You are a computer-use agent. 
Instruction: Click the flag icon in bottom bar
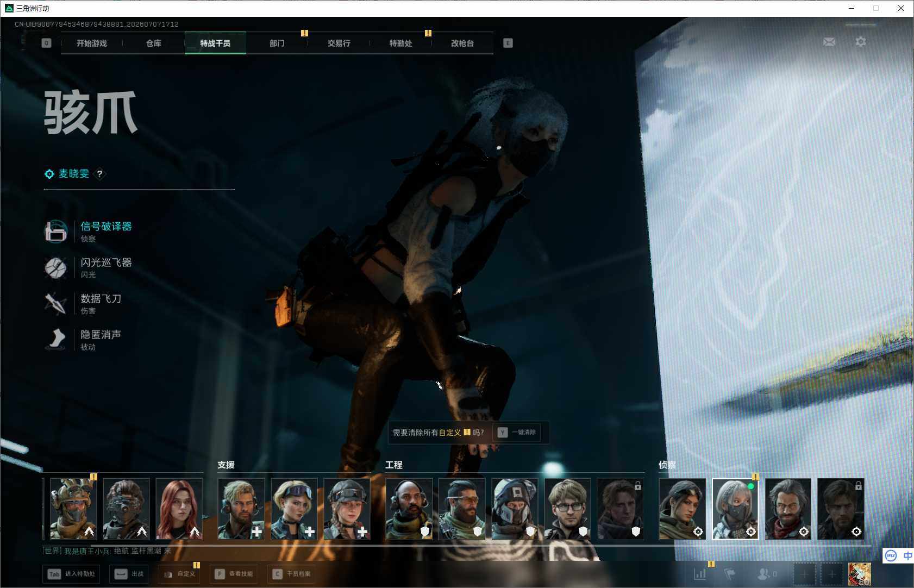[730, 574]
